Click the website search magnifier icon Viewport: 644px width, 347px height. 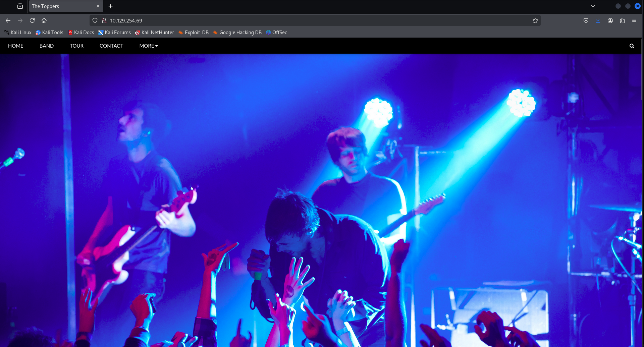pyautogui.click(x=632, y=46)
